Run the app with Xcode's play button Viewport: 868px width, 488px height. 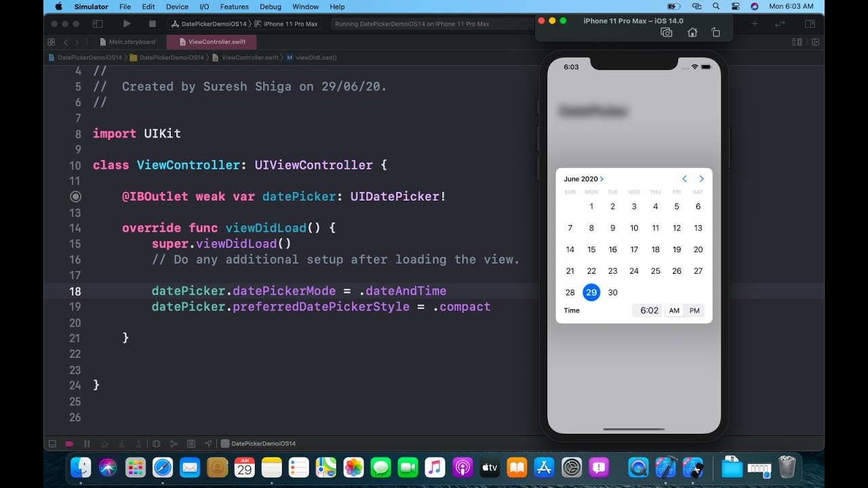point(127,24)
